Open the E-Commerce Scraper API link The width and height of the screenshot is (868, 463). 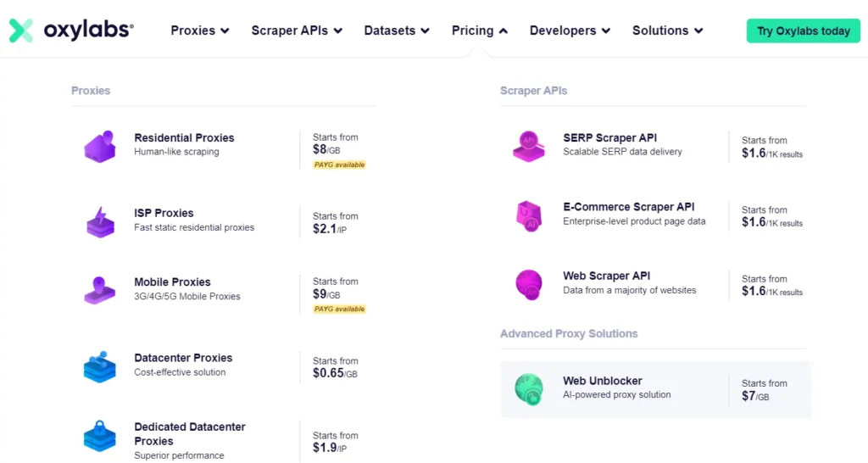(x=628, y=207)
